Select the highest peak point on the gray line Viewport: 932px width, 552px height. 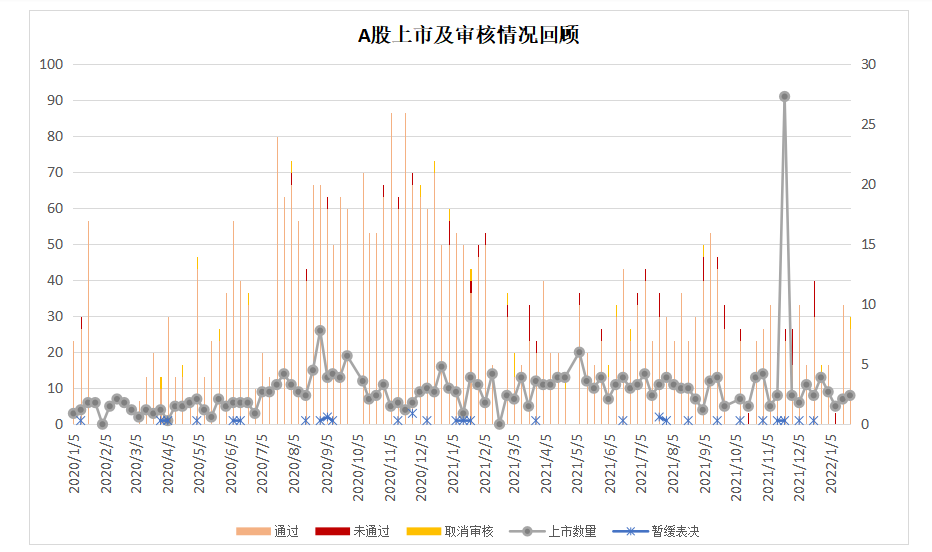(x=785, y=96)
